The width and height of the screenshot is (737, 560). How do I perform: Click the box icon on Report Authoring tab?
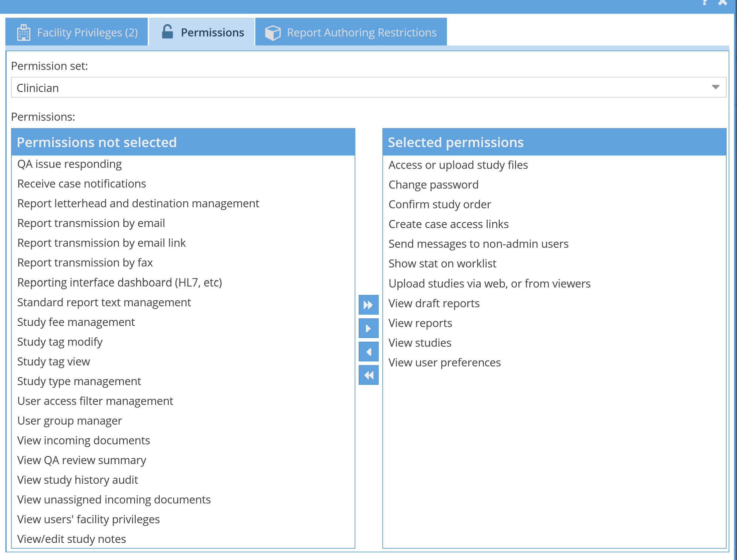pos(273,33)
